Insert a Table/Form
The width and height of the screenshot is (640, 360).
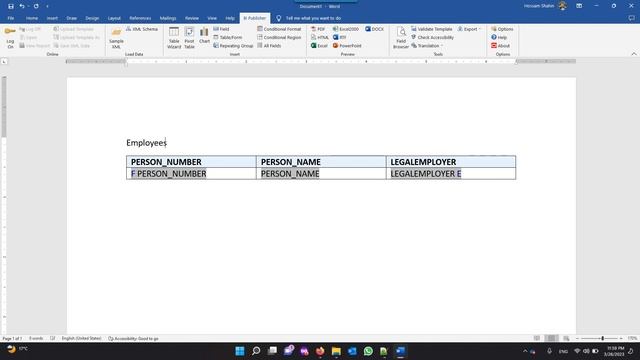tap(227, 37)
